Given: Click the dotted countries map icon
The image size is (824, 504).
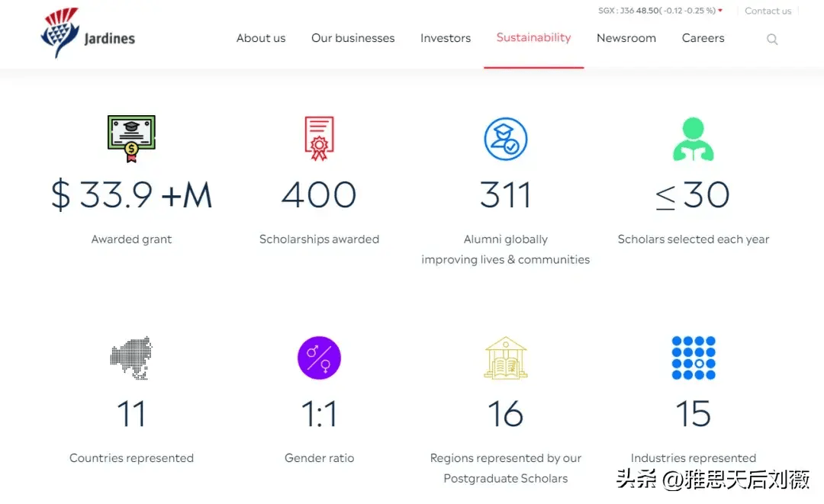Looking at the screenshot, I should [131, 358].
